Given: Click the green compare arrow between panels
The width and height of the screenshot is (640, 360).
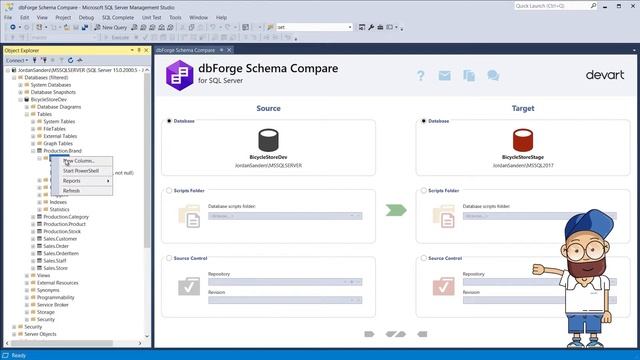Looking at the screenshot, I should (x=396, y=210).
